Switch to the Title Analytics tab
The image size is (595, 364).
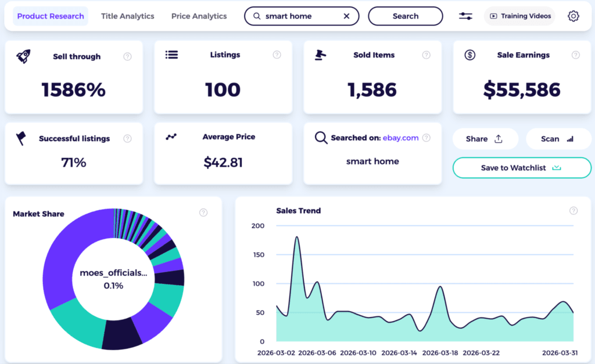[127, 16]
